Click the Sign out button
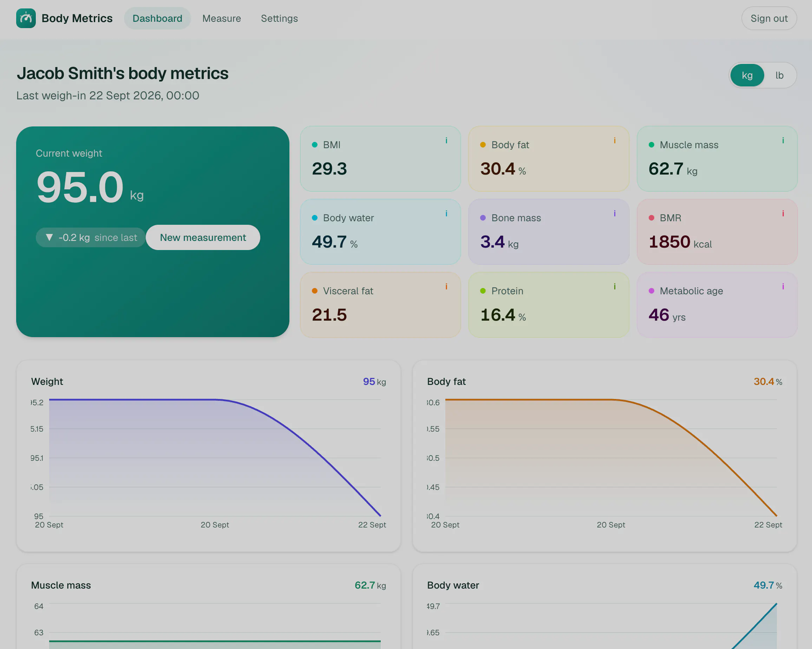The width and height of the screenshot is (812, 649). click(x=769, y=18)
